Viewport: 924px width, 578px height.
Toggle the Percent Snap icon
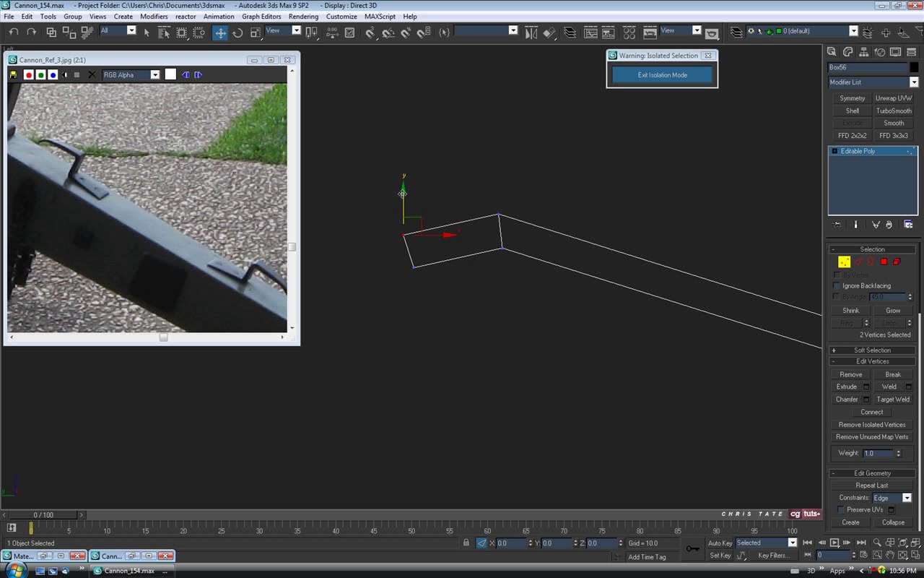coord(406,32)
